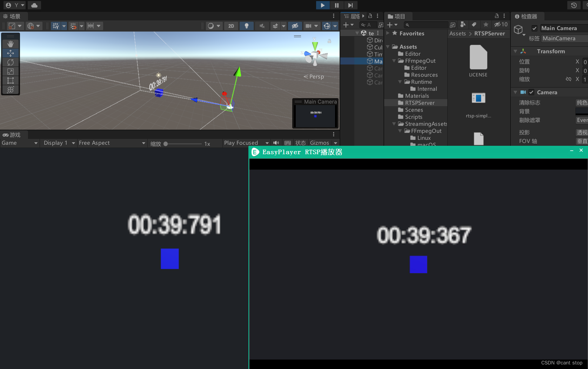Click the Unity cloud collaboration icon

point(34,5)
